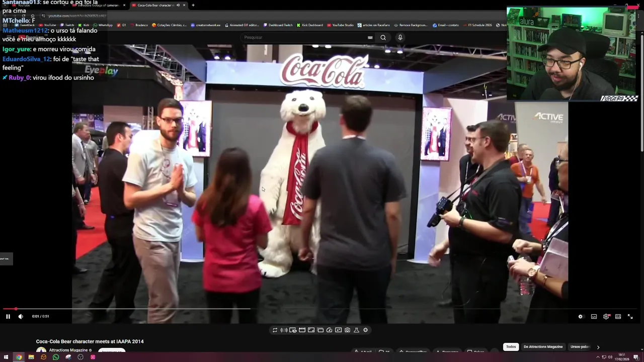This screenshot has height=362, width=644.
Task: Switch the player to theater mode
Action: [x=618, y=317]
